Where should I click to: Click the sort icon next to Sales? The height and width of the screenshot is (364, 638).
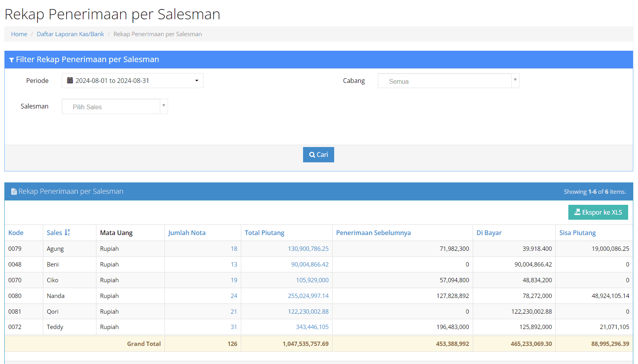pos(67,233)
